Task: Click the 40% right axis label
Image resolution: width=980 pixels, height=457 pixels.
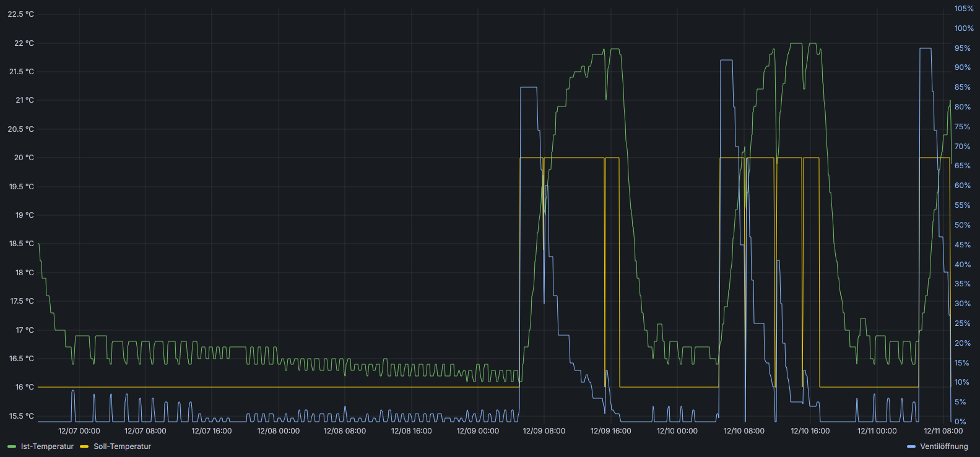Action: [963, 265]
